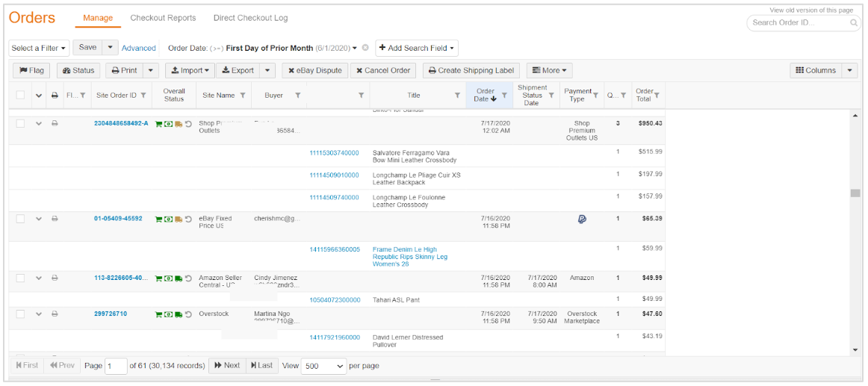Image resolution: width=868 pixels, height=386 pixels.
Task: Click the quantity column filter funnel
Action: 623,95
